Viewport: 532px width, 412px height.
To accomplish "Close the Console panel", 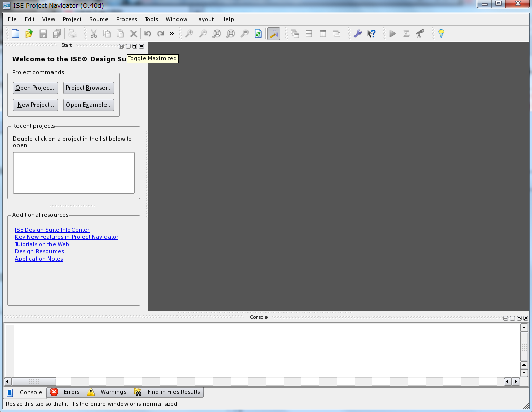I will click(x=526, y=318).
